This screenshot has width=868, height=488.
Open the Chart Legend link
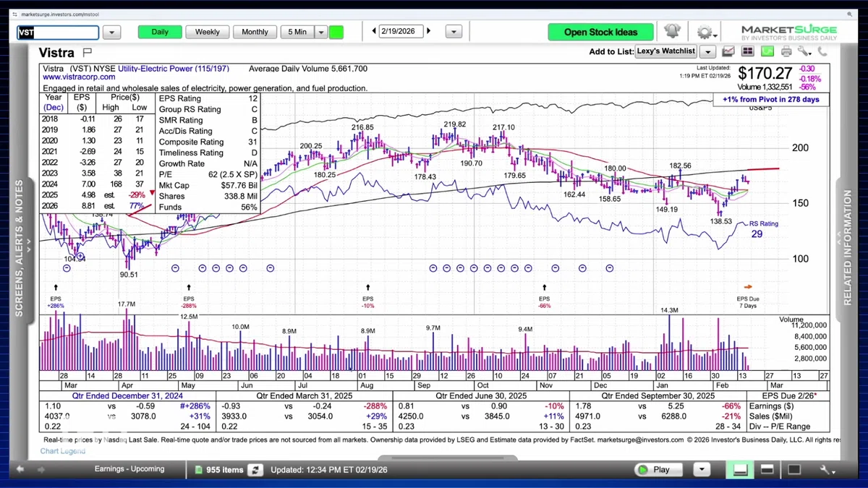tap(62, 451)
